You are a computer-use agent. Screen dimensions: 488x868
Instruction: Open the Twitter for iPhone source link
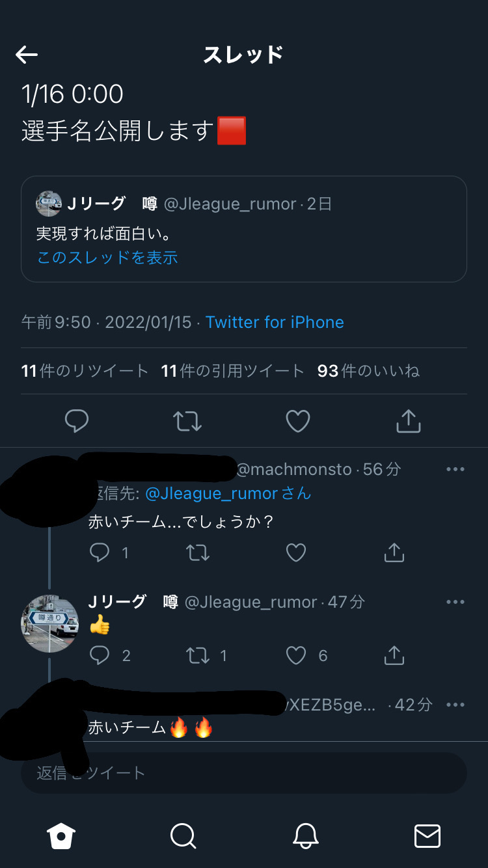point(275,322)
